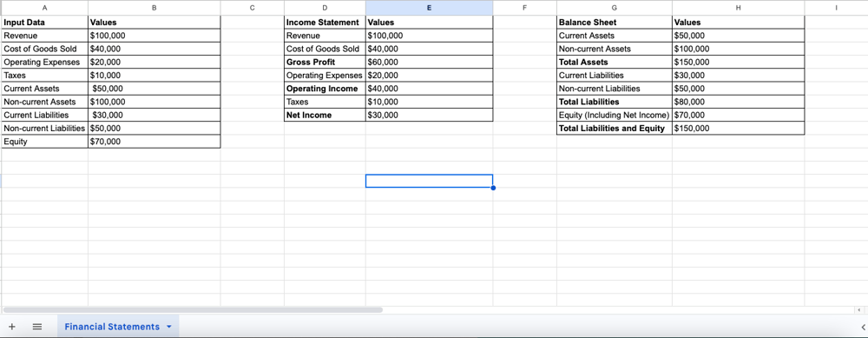Select "Non-current Assets" label in Input Data table
The height and width of the screenshot is (338, 868).
click(x=44, y=102)
